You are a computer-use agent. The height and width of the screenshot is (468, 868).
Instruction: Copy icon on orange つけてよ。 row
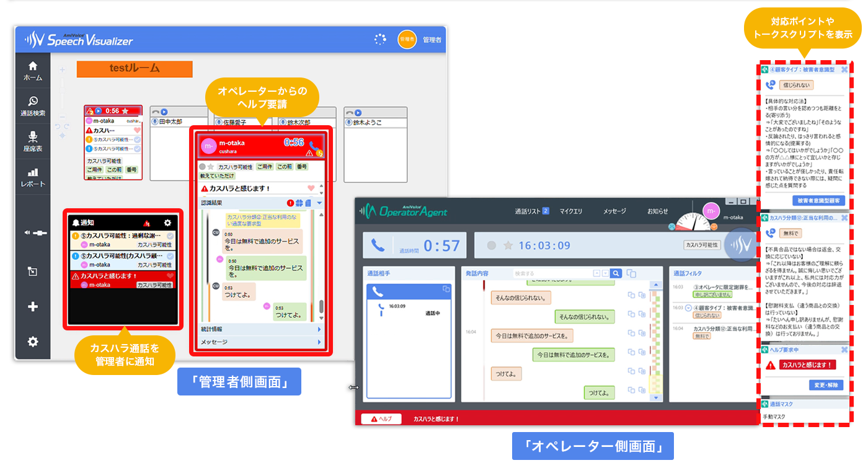click(631, 372)
